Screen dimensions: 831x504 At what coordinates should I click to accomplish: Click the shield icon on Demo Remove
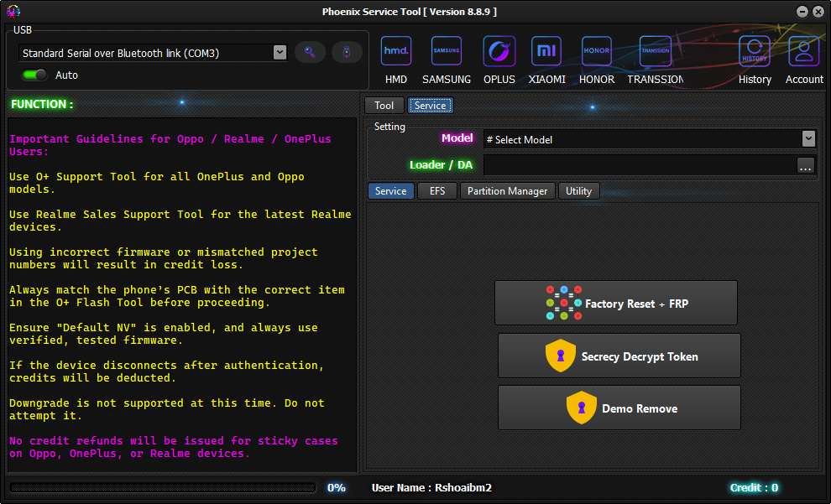(x=582, y=408)
